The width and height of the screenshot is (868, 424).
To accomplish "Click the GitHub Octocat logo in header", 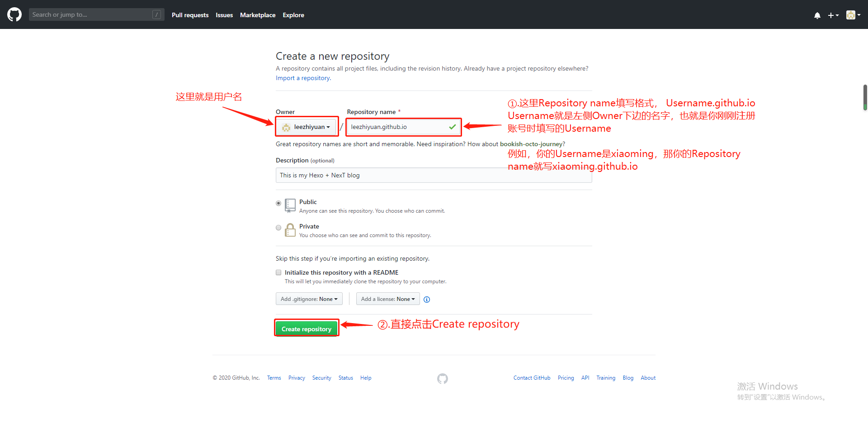I will pyautogui.click(x=14, y=14).
